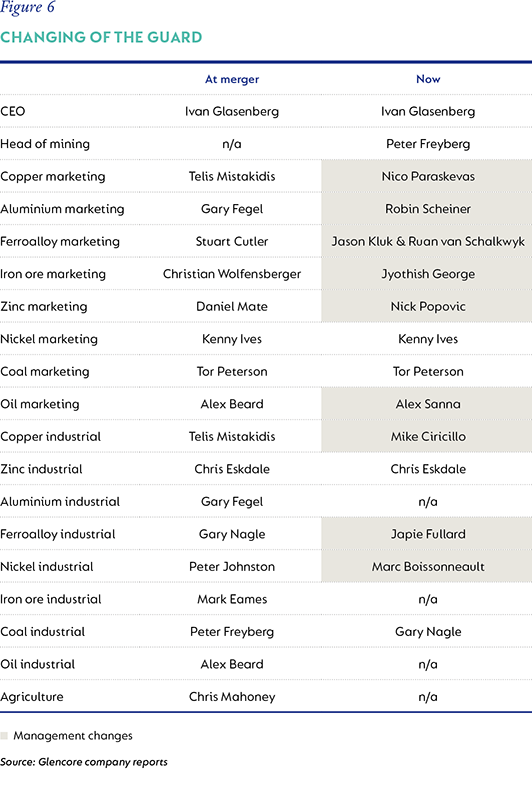Click 'Nico Paraskevas' in the Now column
The image size is (532, 786).
point(428,176)
